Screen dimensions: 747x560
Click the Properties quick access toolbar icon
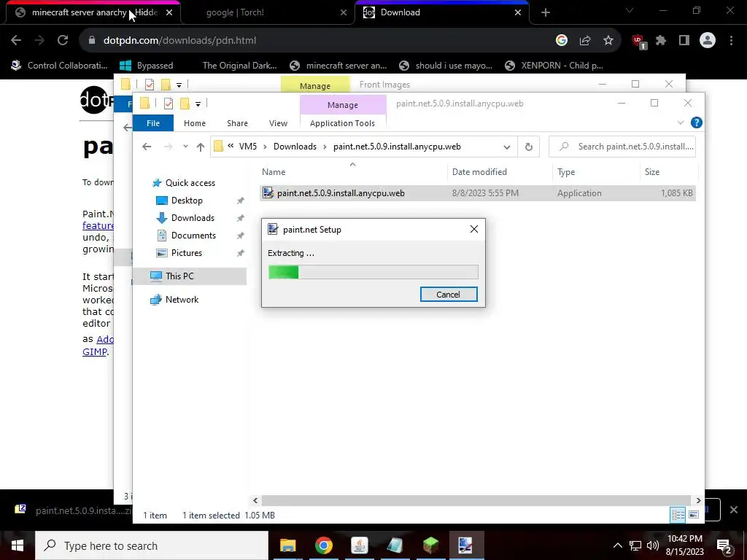169,103
